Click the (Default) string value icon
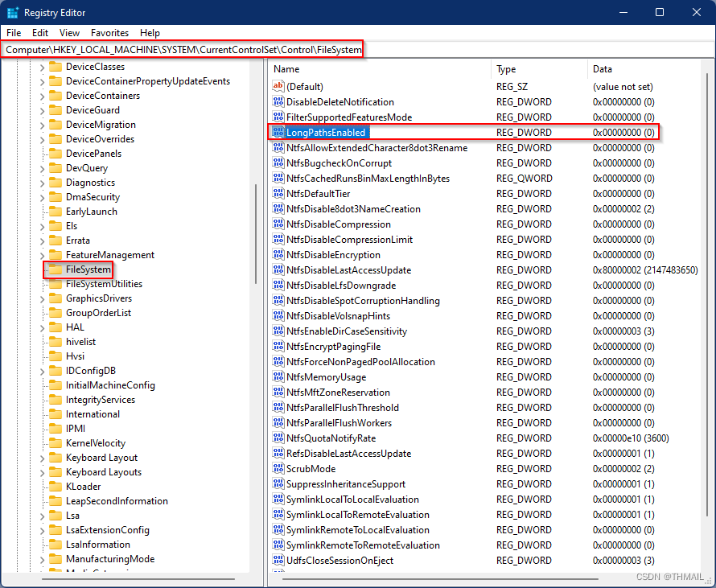 tap(278, 86)
